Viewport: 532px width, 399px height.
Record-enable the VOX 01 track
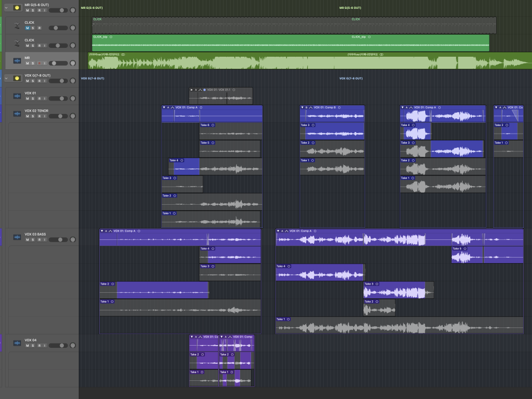[39, 99]
